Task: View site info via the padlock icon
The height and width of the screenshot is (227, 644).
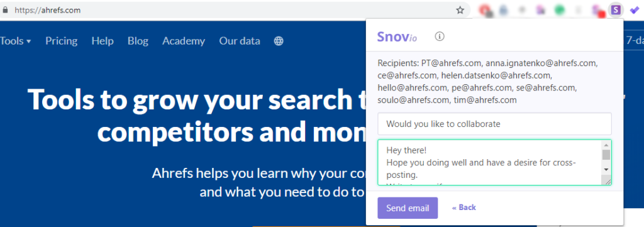Action: pyautogui.click(x=5, y=10)
